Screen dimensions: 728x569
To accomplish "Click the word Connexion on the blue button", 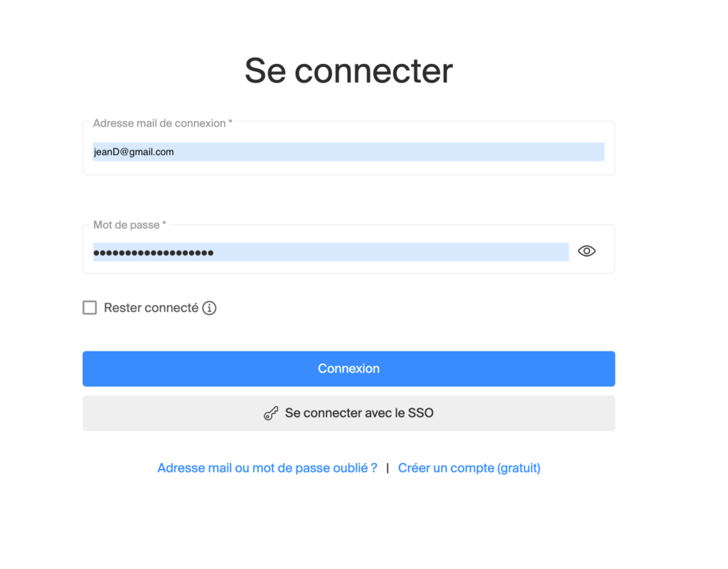I will pos(348,368).
